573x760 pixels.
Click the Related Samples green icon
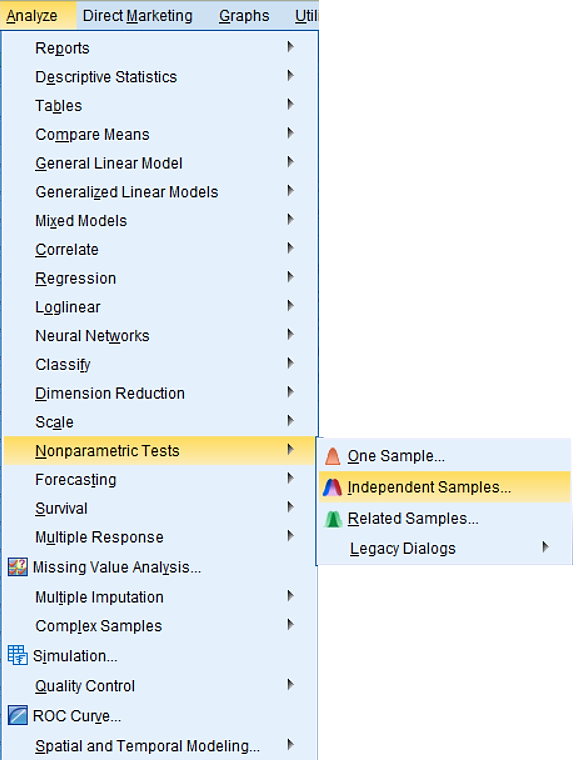(333, 519)
